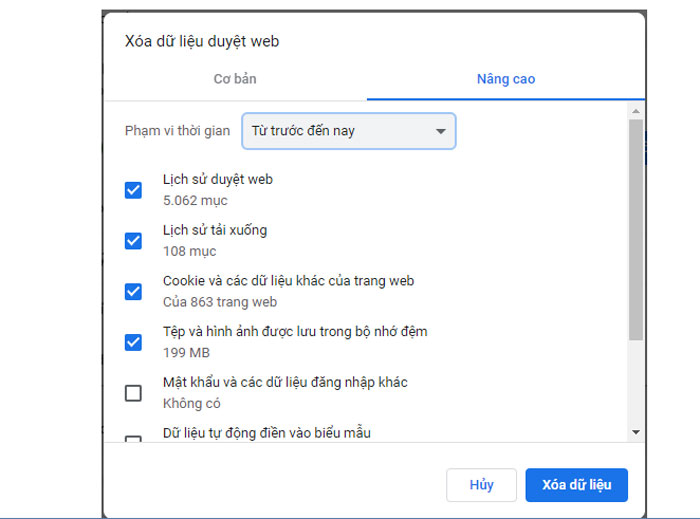Click the vertical scrollbar thumb

click(x=635, y=228)
